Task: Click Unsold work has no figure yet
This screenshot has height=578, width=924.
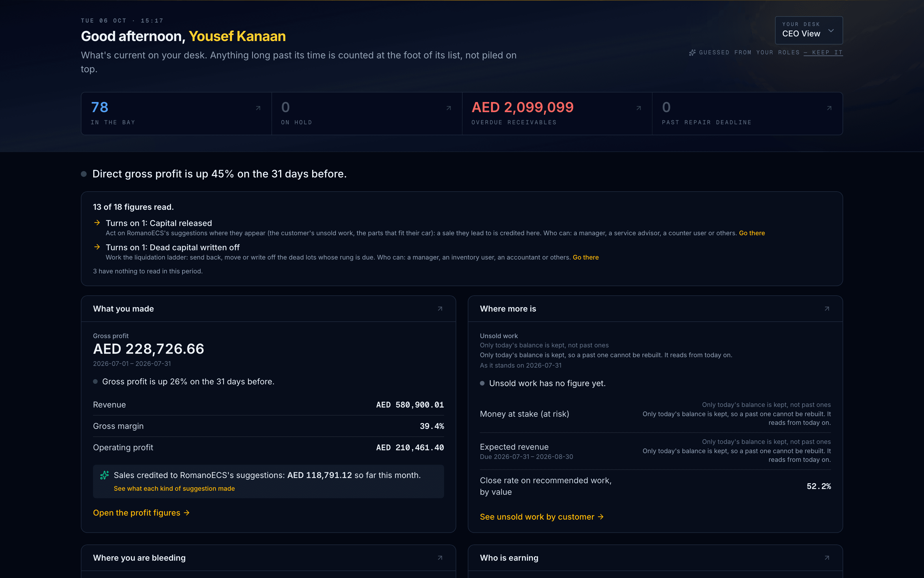Action: tap(547, 383)
